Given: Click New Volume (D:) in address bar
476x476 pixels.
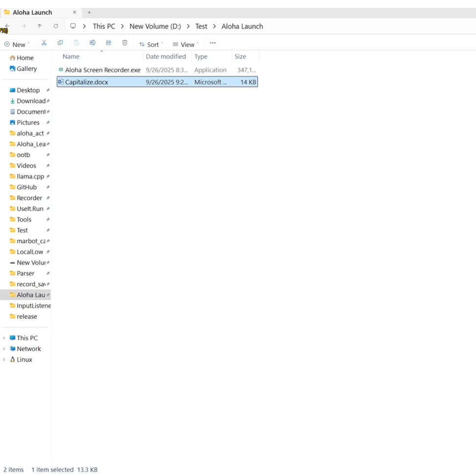Looking at the screenshot, I should pos(155,26).
